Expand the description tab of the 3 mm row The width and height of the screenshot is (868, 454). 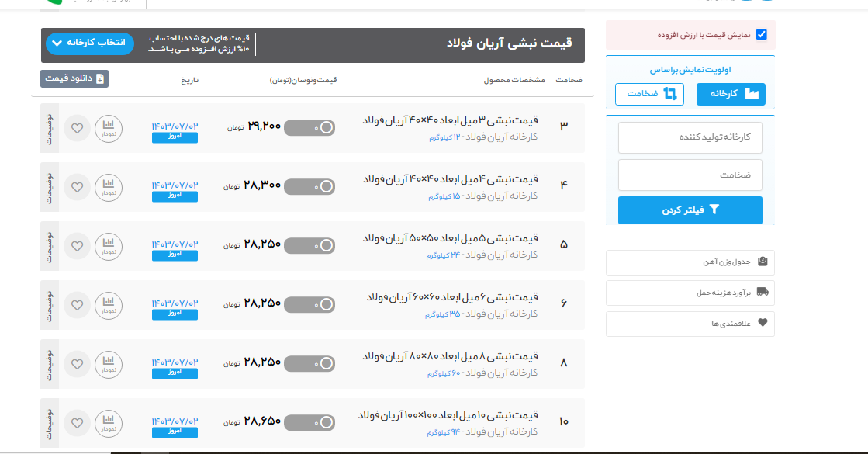click(50, 128)
